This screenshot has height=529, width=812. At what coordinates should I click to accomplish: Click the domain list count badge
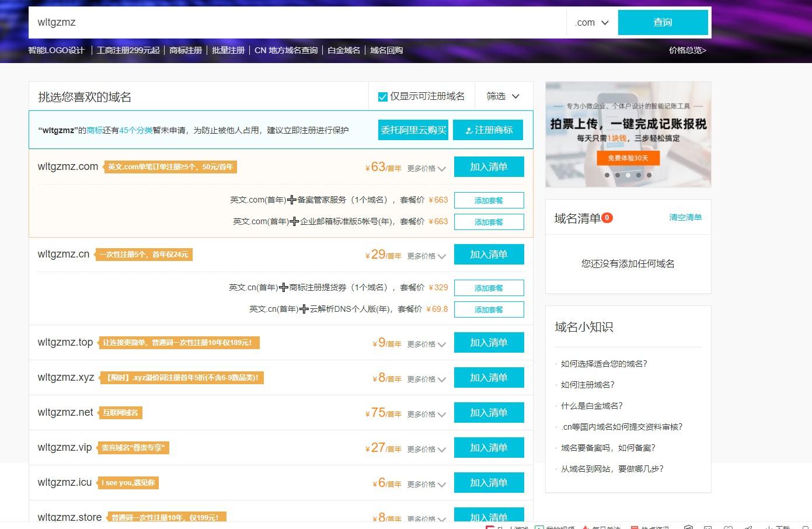[607, 218]
